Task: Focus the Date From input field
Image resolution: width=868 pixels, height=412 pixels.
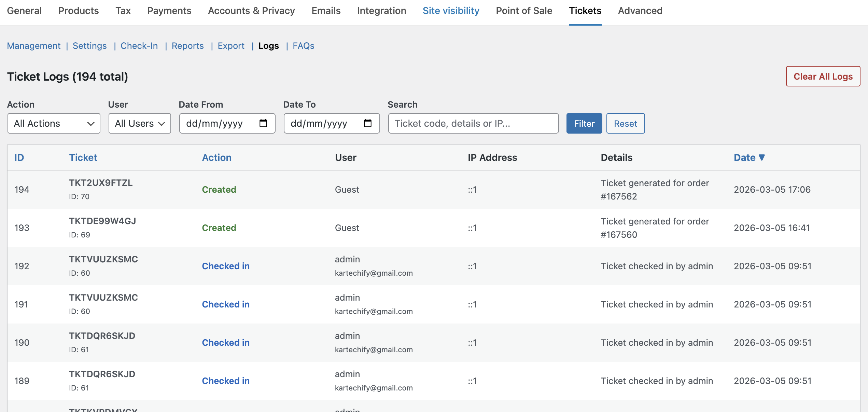Action: [227, 123]
